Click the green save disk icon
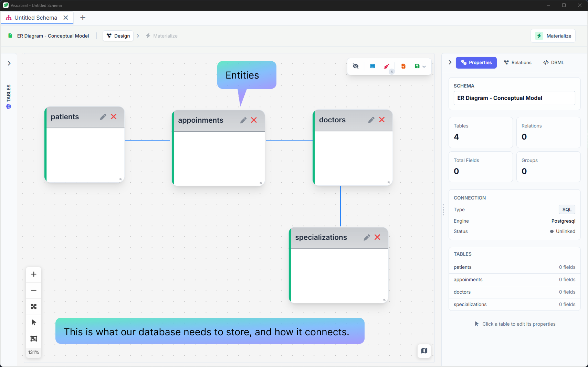Screen dimensions: 588x367 click(417, 66)
